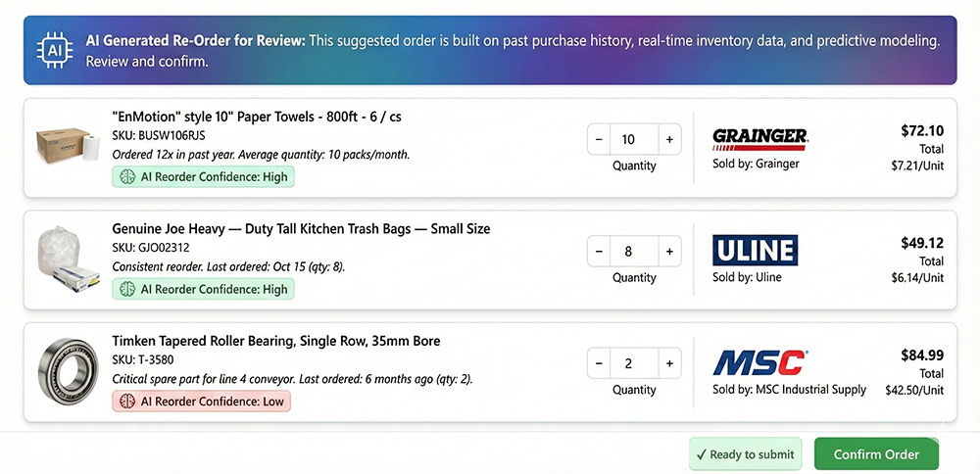Click the MSC Industrial Supply logo

760,363
